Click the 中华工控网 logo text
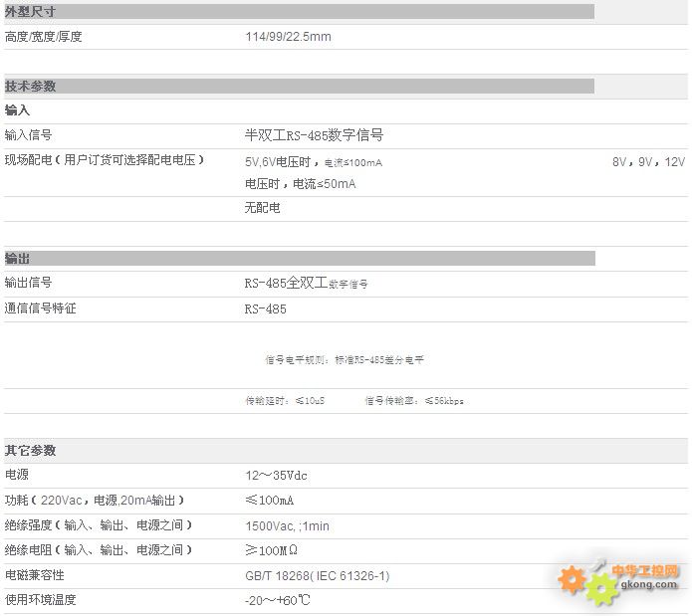The width and height of the screenshot is (692, 616). tap(645, 570)
